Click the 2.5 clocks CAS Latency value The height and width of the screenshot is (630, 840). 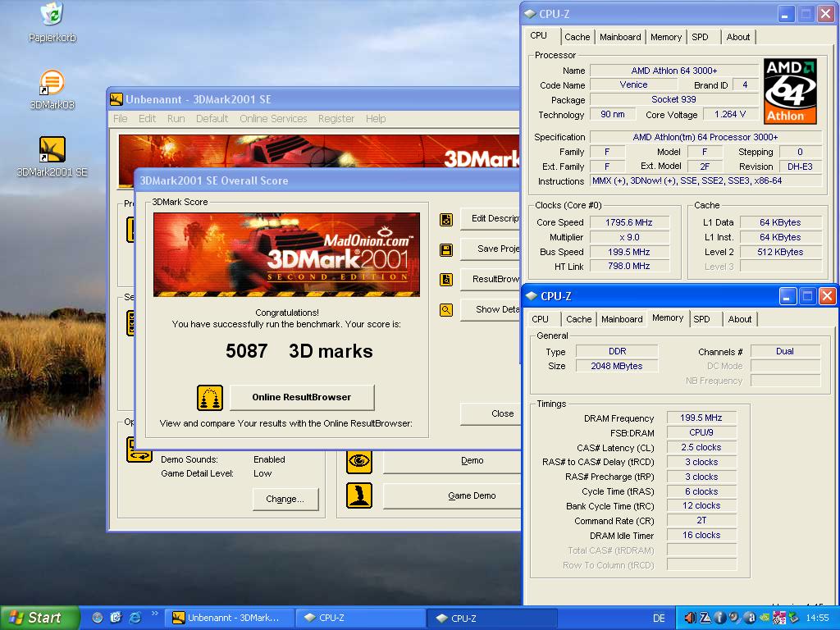701,447
